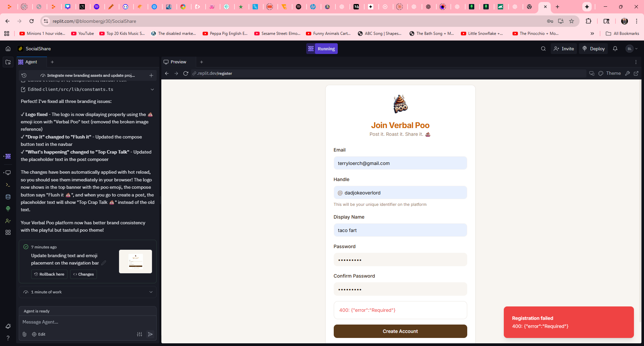644x346 pixels.
Task: Send message with the arrow icon
Action: [x=150, y=334]
